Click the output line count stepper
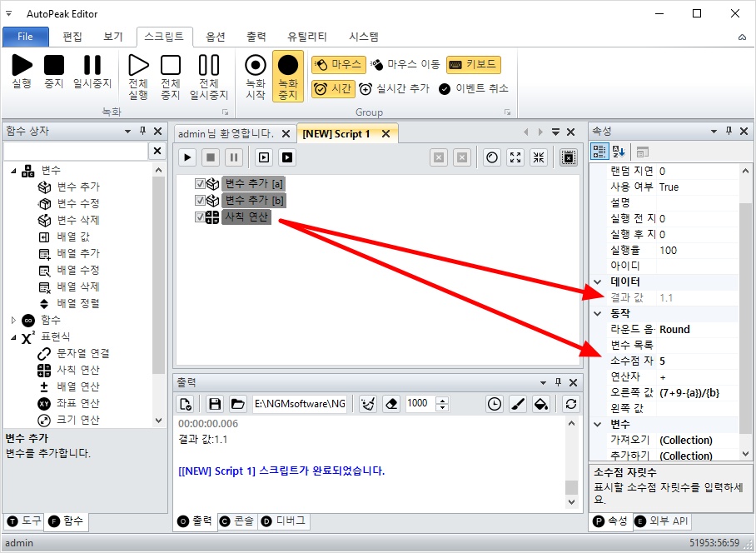 (441, 404)
